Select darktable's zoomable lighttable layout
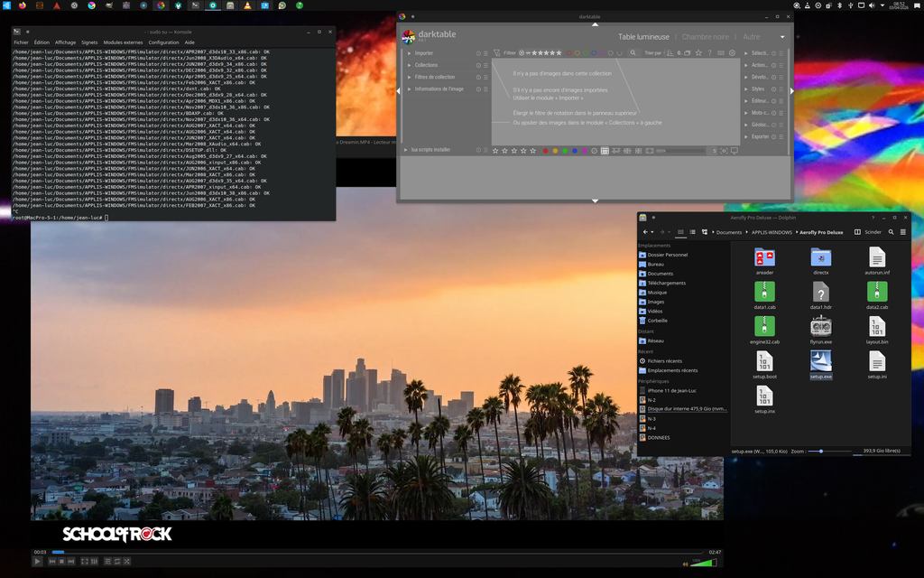The width and height of the screenshot is (924, 578). 615,151
